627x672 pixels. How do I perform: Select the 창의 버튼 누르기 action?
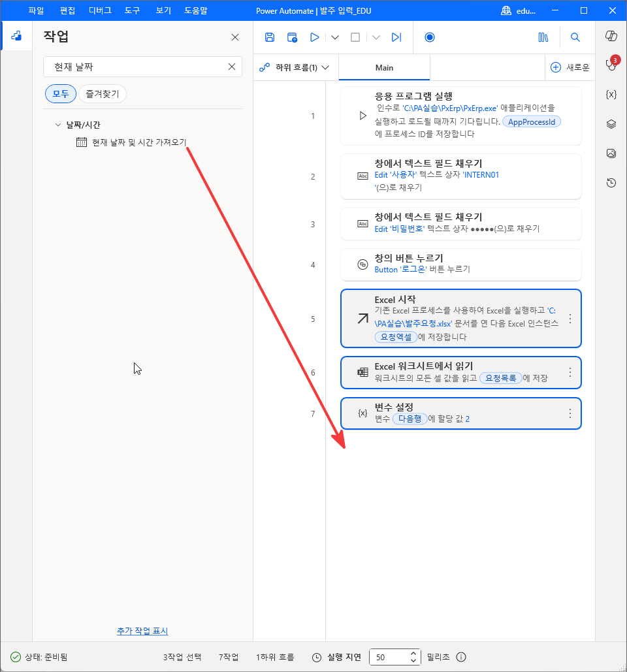tap(460, 264)
